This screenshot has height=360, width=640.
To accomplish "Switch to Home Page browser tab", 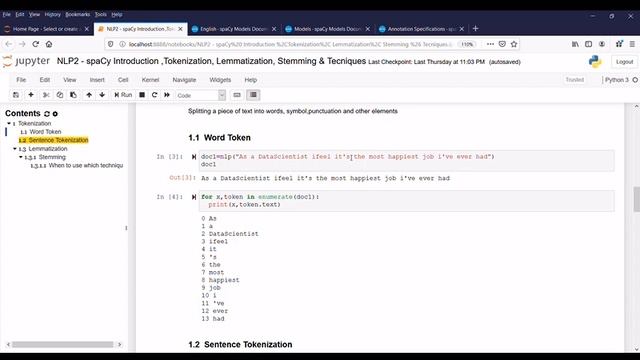I will [x=47, y=29].
